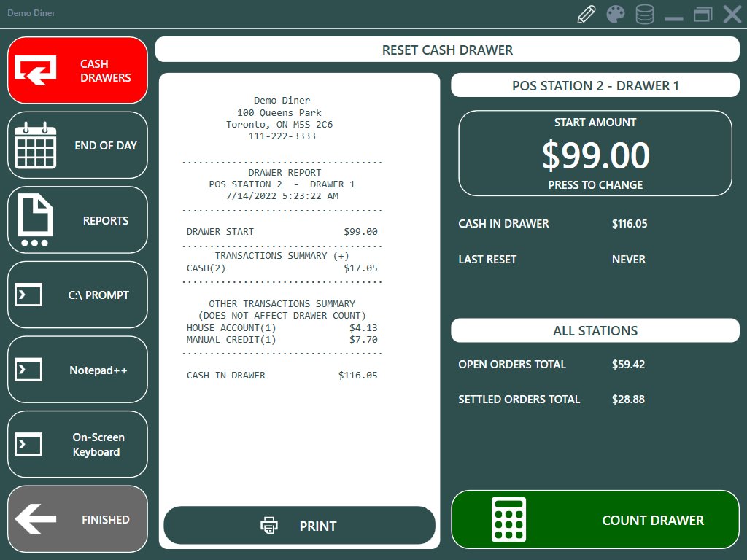The image size is (747, 560).
Task: Click the pencil edit icon in title bar
Action: coord(587,15)
